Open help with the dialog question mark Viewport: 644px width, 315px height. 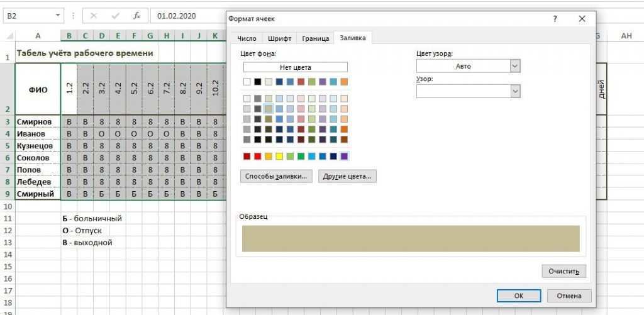[x=555, y=19]
